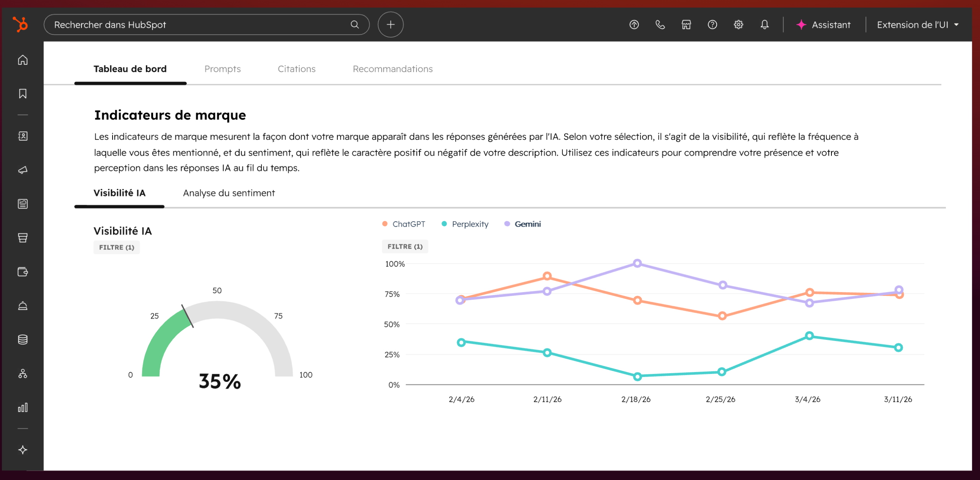The width and height of the screenshot is (980, 480).
Task: Open the CRM contacts icon in sidebar
Action: 23,136
